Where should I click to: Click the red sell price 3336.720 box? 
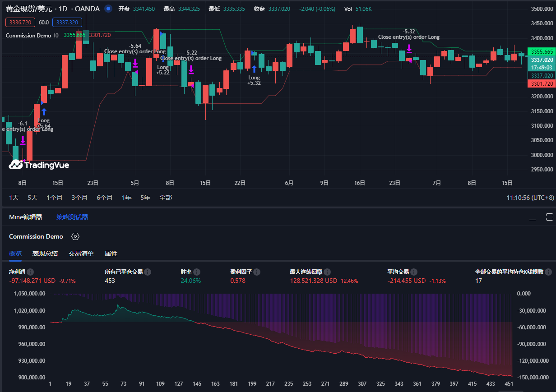click(20, 22)
